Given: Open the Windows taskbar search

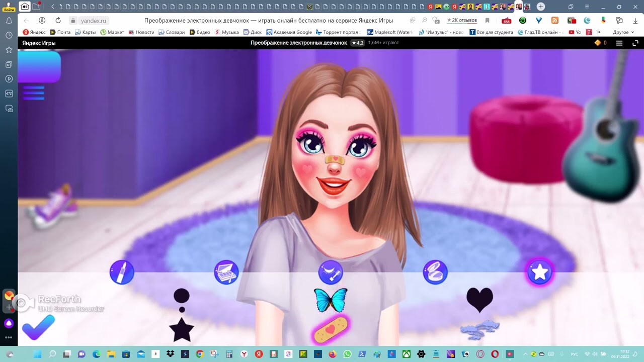Looking at the screenshot, I should coord(52,354).
